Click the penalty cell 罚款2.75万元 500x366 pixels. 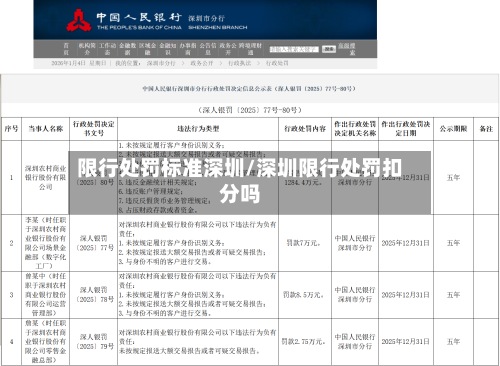click(x=304, y=342)
